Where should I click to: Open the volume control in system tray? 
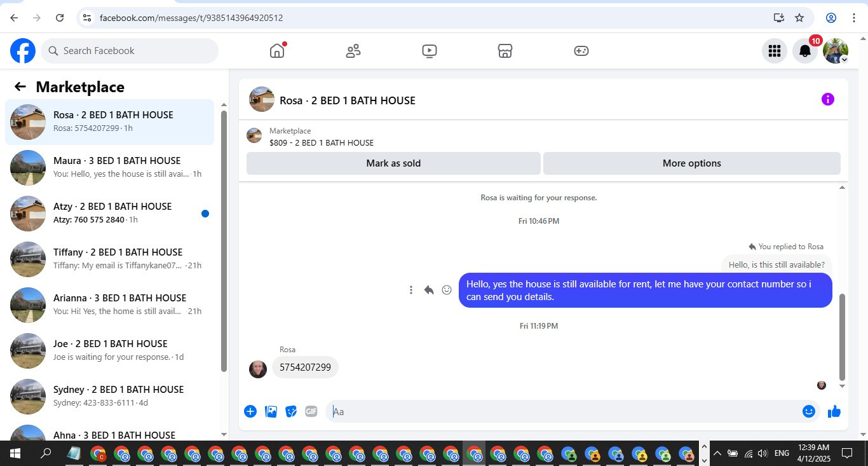point(763,453)
